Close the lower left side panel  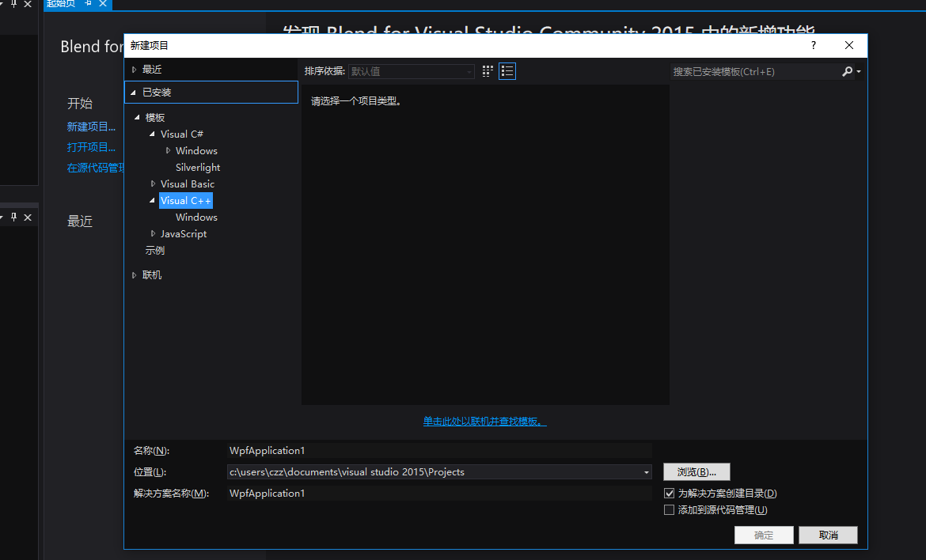28,218
